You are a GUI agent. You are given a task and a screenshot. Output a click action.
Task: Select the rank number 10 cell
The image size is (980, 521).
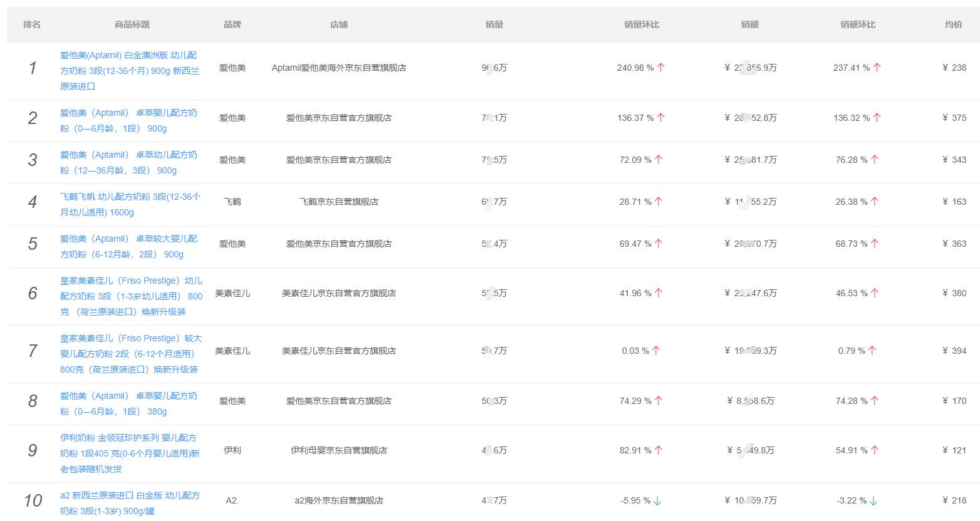point(33,500)
